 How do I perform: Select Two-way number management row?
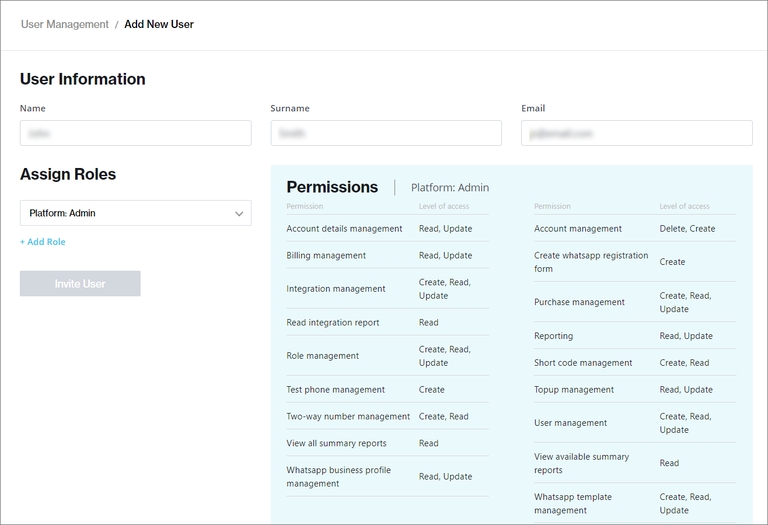[348, 417]
